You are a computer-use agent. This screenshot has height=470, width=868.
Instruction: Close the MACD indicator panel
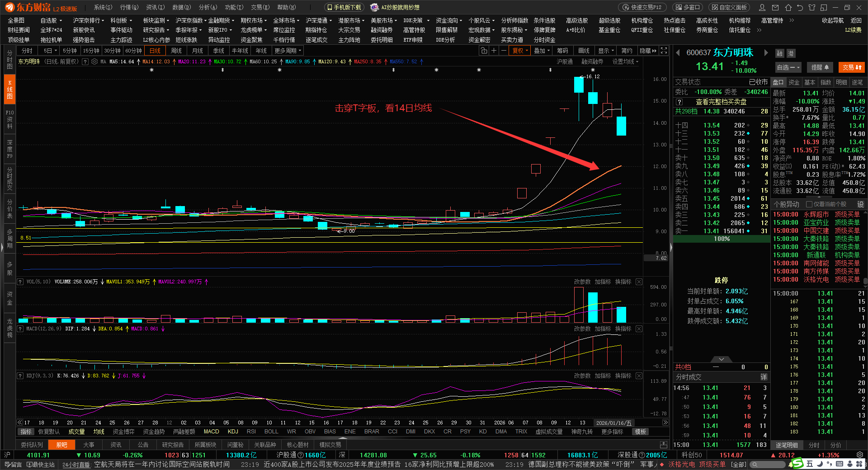(639, 329)
